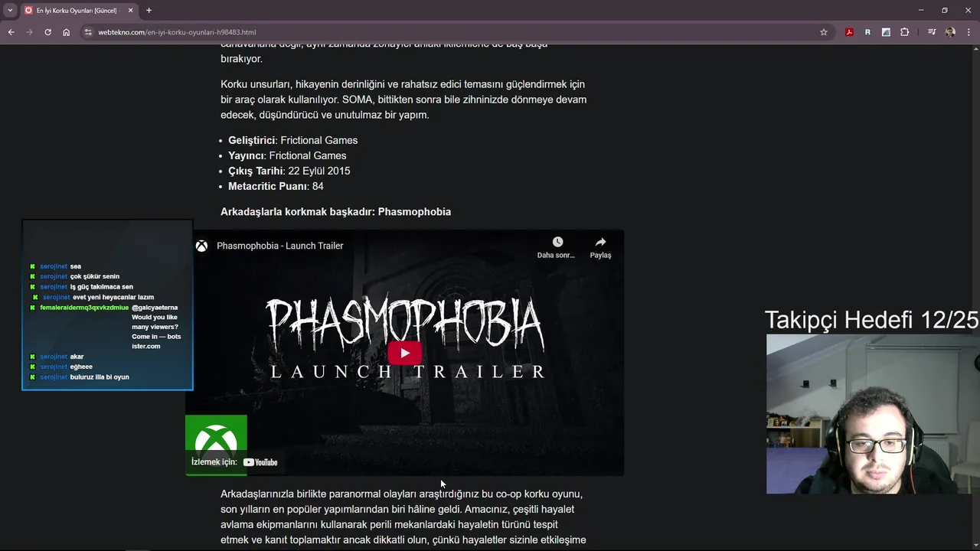This screenshot has height=551, width=980.
Task: Restore down the browser window
Action: pyautogui.click(x=944, y=10)
